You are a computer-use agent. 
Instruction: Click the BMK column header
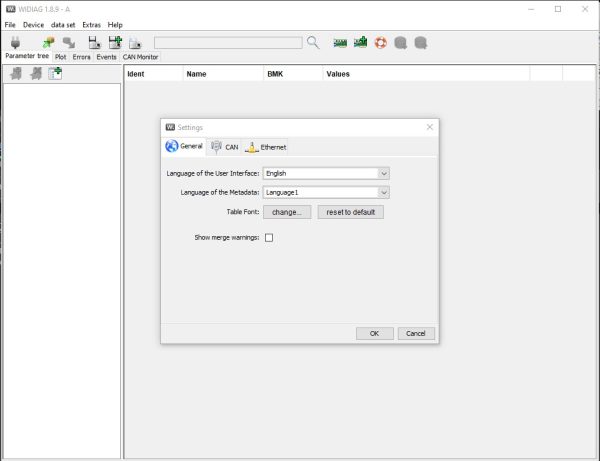tap(293, 74)
